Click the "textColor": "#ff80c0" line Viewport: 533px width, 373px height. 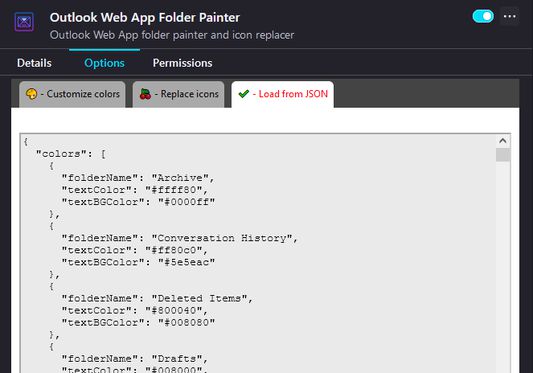tap(135, 250)
